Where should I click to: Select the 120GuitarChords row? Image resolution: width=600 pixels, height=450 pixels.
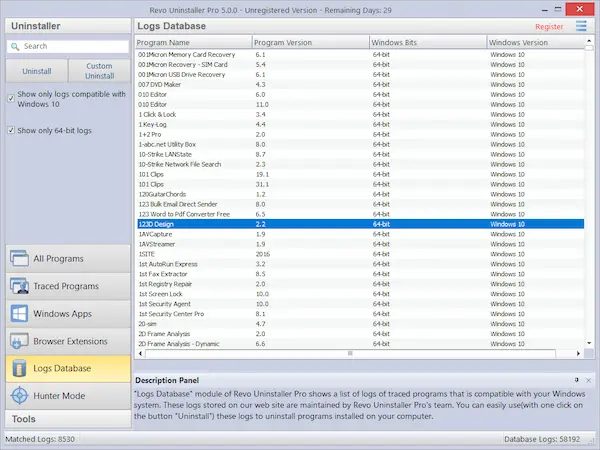point(360,194)
